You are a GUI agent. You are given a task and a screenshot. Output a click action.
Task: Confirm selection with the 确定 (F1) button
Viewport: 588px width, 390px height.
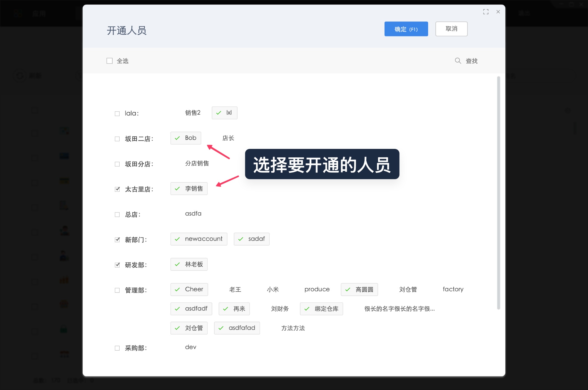coord(406,29)
